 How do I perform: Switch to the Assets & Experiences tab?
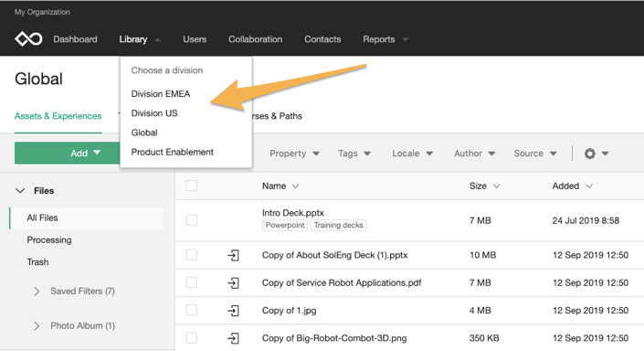coord(58,116)
